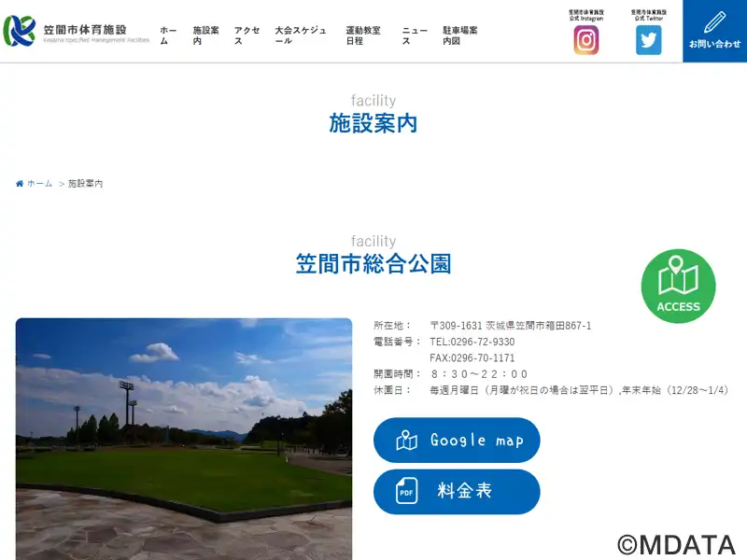Click the 施設案内 breadcrumb text

pos(86,184)
